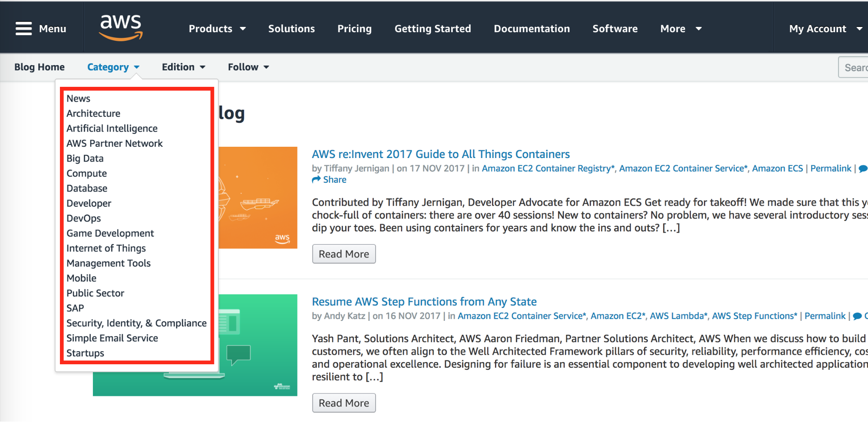Select the Database category
This screenshot has height=422, width=868.
click(87, 188)
